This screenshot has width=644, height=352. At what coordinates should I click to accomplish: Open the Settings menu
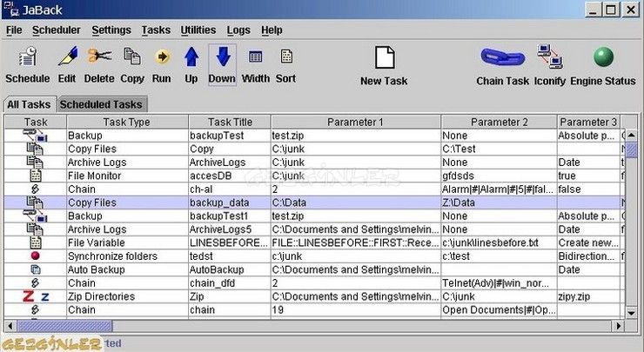tap(111, 30)
